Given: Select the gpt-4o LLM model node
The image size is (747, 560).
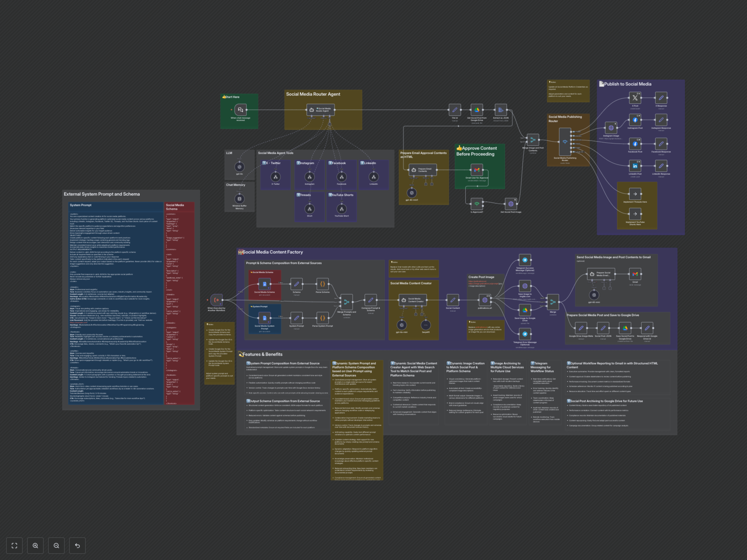Looking at the screenshot, I should [x=239, y=167].
